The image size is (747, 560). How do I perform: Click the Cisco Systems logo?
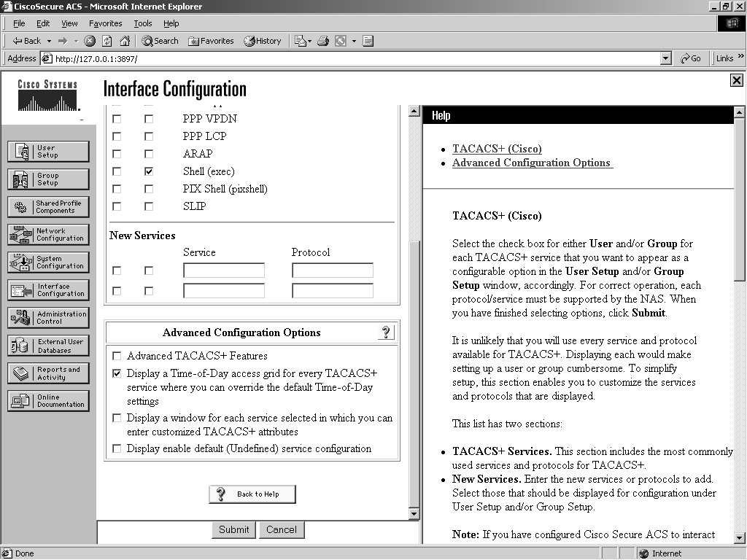tap(47, 96)
